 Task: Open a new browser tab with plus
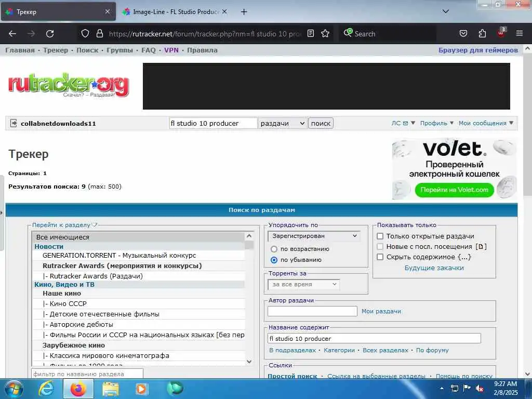[244, 12]
